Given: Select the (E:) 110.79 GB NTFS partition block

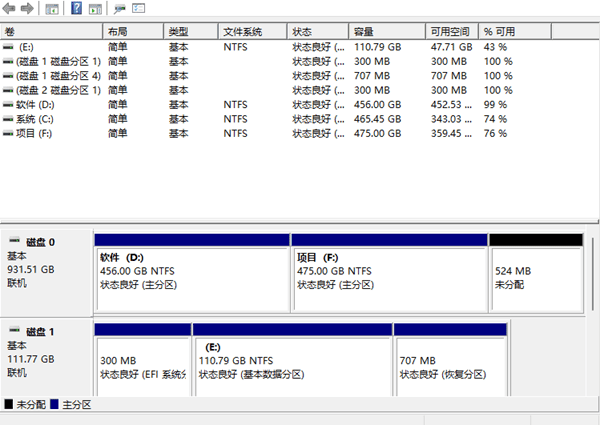Looking at the screenshot, I should 293,360.
